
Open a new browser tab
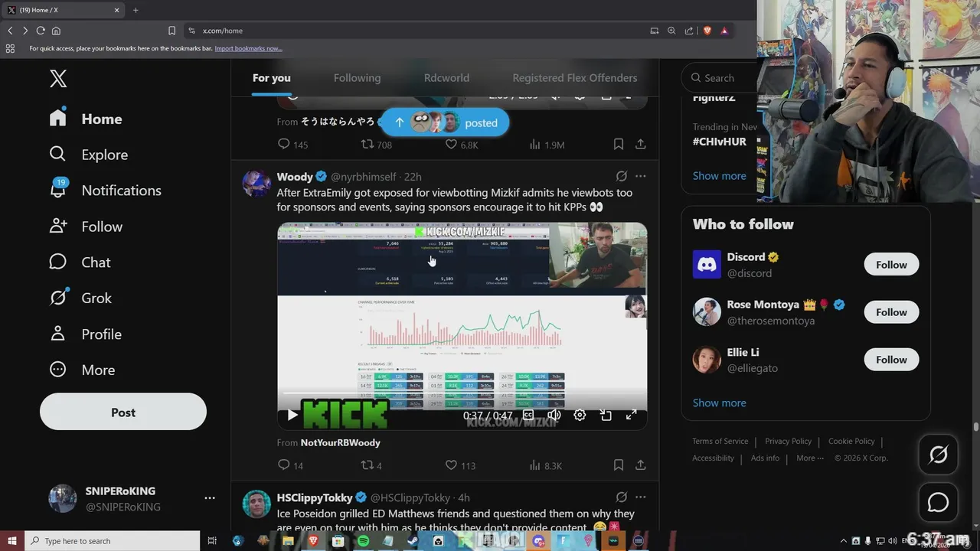(x=136, y=10)
